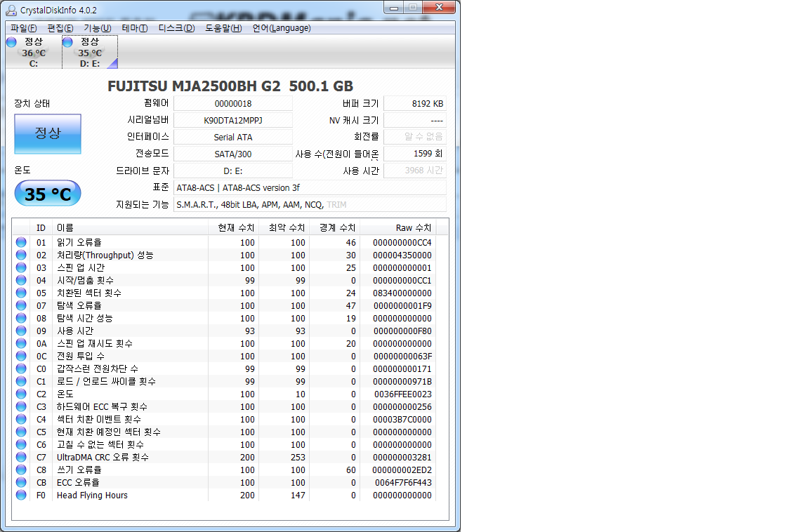
Task: Click the 경계 수치 column header
Action: pyautogui.click(x=334, y=227)
